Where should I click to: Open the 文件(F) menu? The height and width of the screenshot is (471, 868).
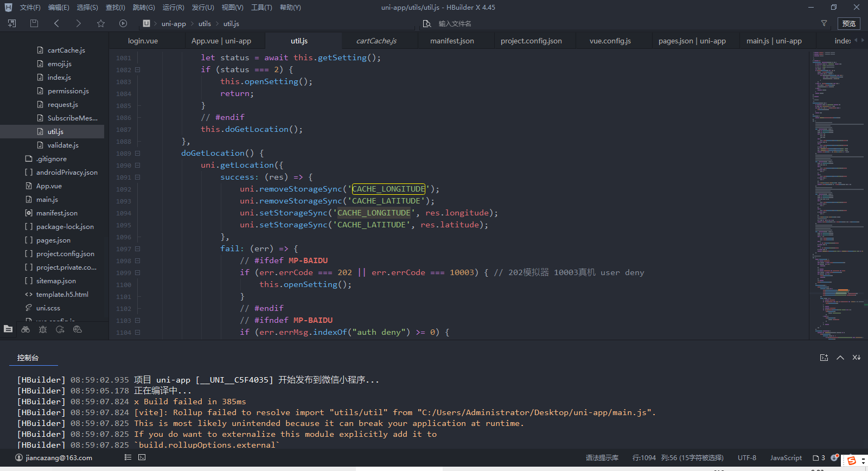tap(30, 8)
